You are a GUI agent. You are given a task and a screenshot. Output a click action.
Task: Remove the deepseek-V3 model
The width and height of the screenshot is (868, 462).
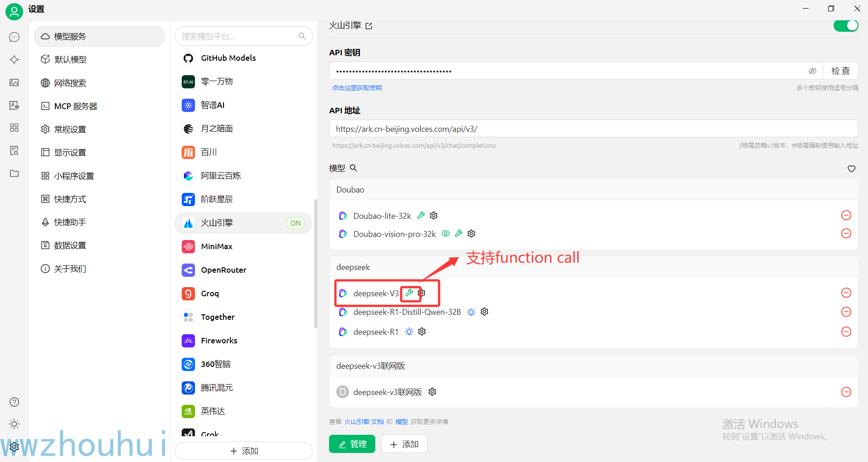846,293
